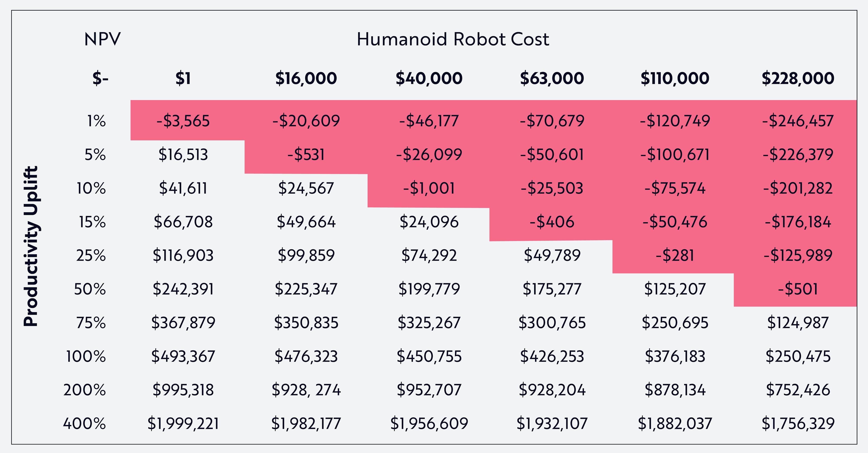Image resolution: width=868 pixels, height=453 pixels.
Task: Click the $878,134 cell
Action: pyautogui.click(x=675, y=390)
